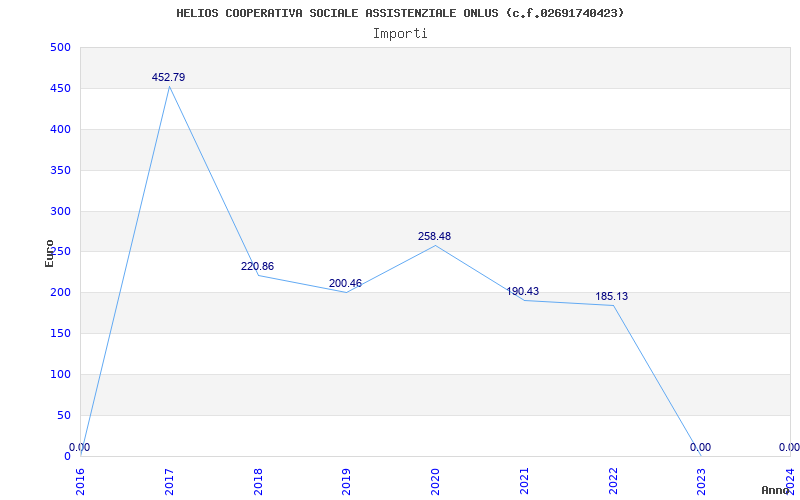Click the 200.46 data label
This screenshot has width=800, height=500.
(x=345, y=283)
